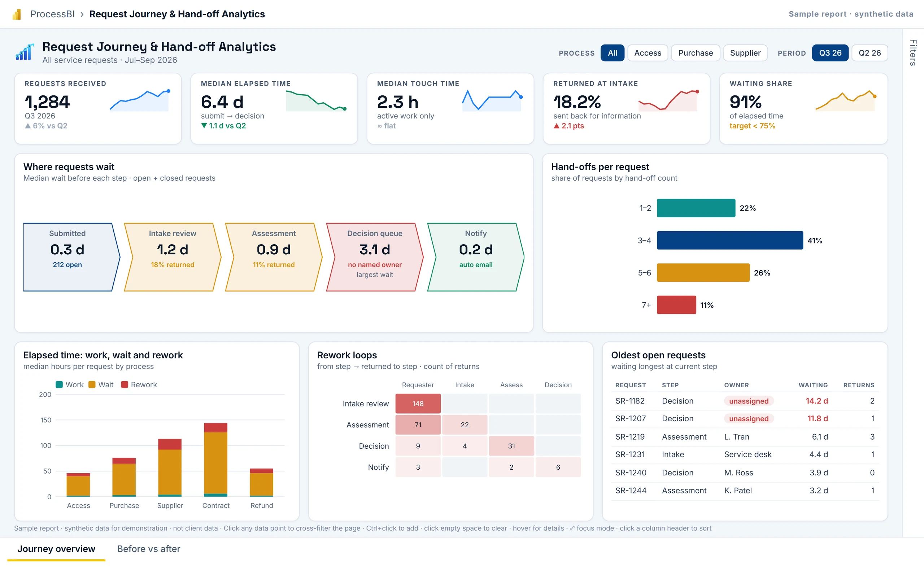
Task: Click the Wait legend color swatch
Action: 92,385
